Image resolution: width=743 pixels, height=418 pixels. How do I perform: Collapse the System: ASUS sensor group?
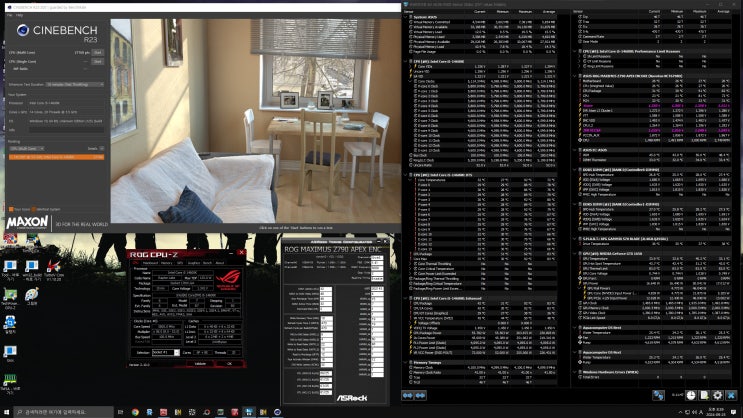(x=406, y=17)
